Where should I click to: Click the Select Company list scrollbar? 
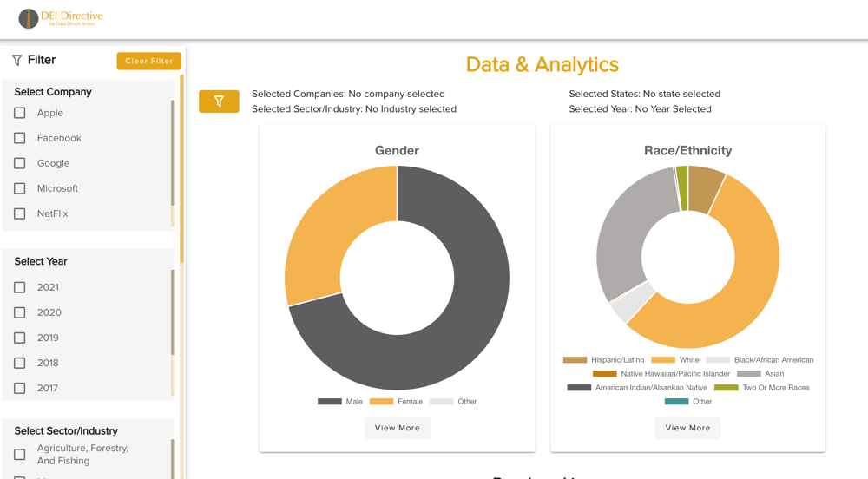point(174,152)
